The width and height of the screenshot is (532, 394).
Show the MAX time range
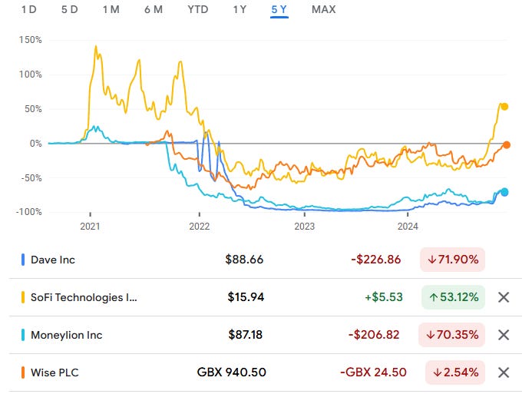(x=324, y=9)
